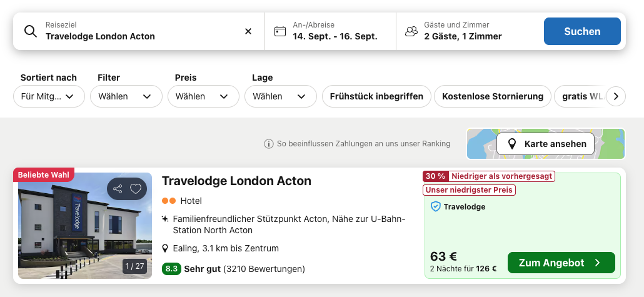Edit the 2 Gäste, 1 Zimmer selection
Viewport: 644px width, 297px height.
click(463, 36)
